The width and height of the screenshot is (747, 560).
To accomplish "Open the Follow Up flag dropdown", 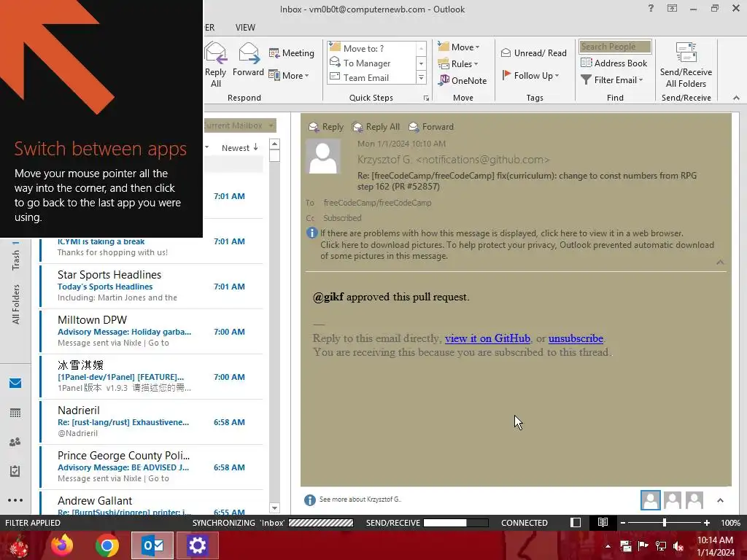I will 530,75.
